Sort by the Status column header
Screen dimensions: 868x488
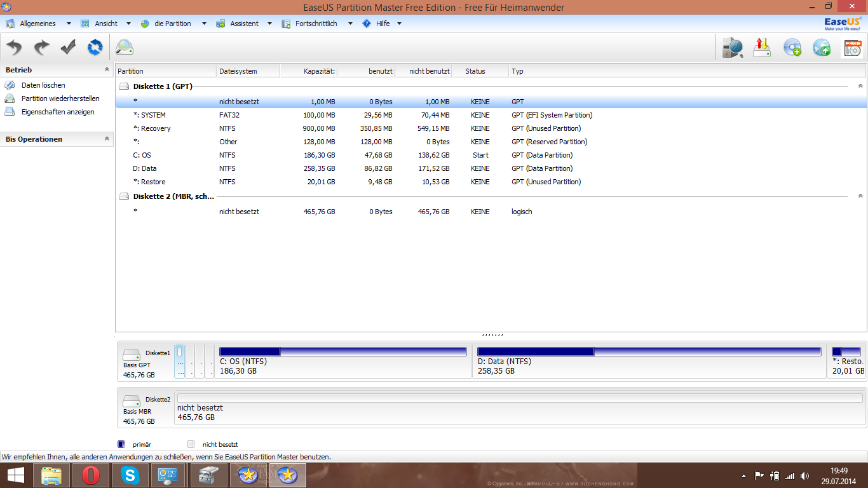pos(480,71)
